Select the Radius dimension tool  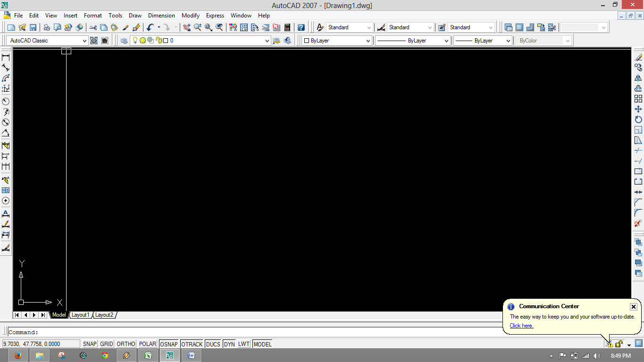(x=6, y=101)
